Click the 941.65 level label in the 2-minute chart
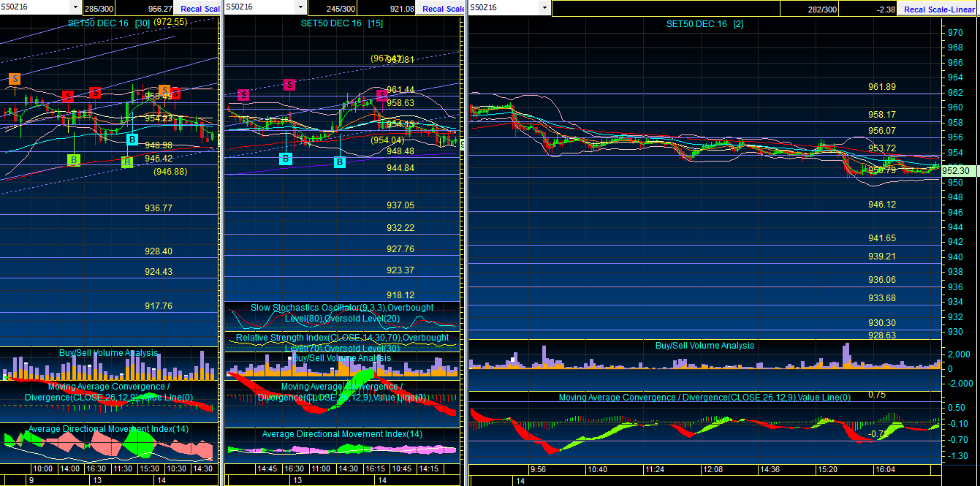Image resolution: width=980 pixels, height=486 pixels. coord(882,238)
